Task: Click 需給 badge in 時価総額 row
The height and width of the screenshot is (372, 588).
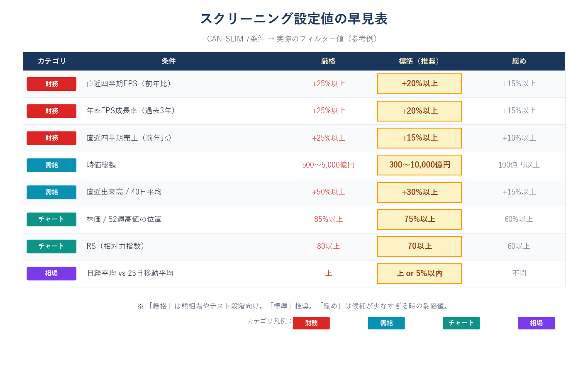Action: (51, 165)
